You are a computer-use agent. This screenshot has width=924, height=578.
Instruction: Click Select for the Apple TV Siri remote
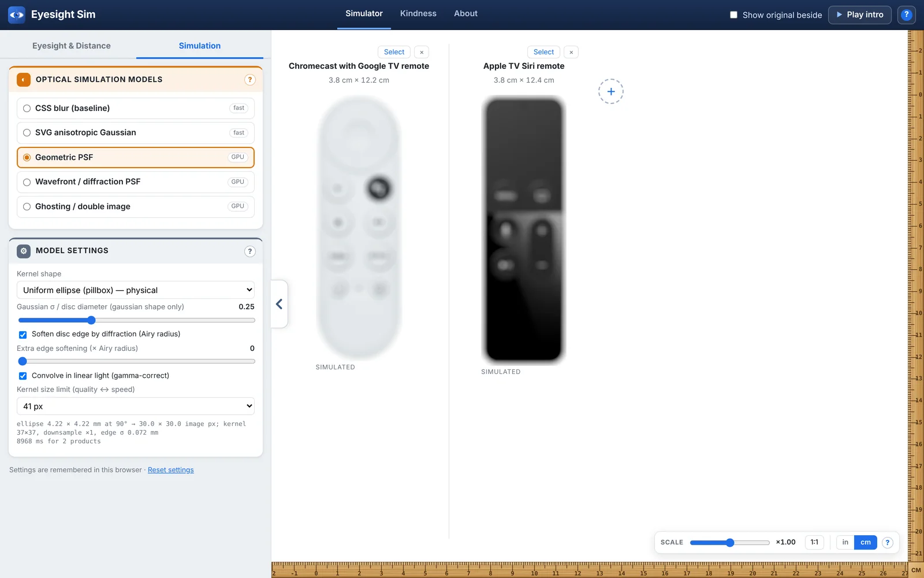click(x=543, y=52)
